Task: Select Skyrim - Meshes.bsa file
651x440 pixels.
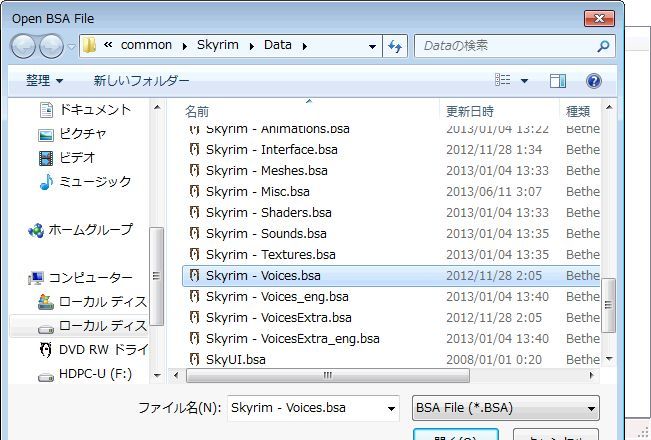Action: (x=390, y=171)
